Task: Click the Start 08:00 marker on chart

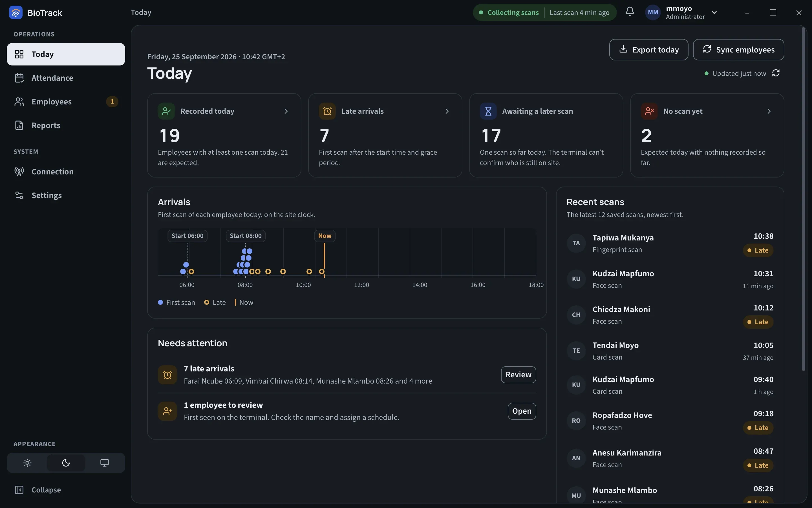Action: click(x=246, y=236)
